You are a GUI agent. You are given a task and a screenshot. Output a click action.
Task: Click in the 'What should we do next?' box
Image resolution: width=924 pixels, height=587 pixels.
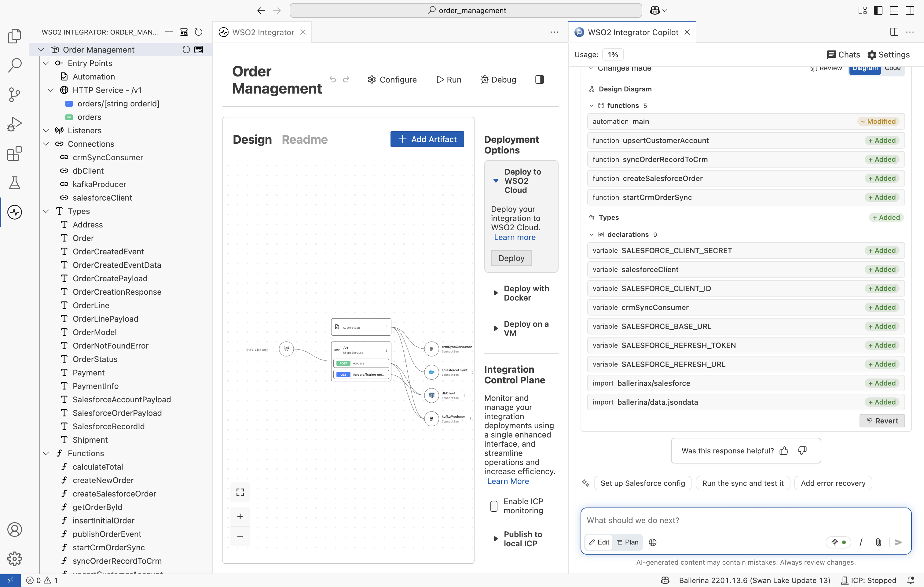coord(746,521)
